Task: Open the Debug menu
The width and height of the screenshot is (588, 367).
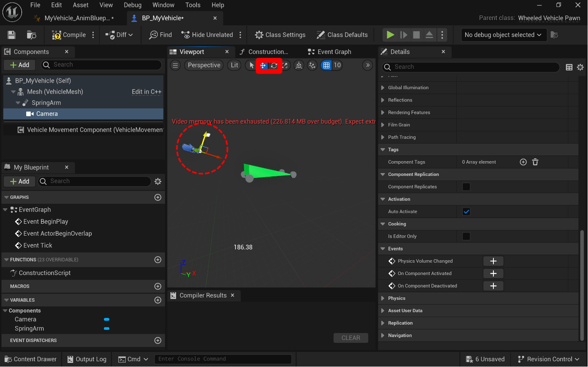Action: (133, 5)
